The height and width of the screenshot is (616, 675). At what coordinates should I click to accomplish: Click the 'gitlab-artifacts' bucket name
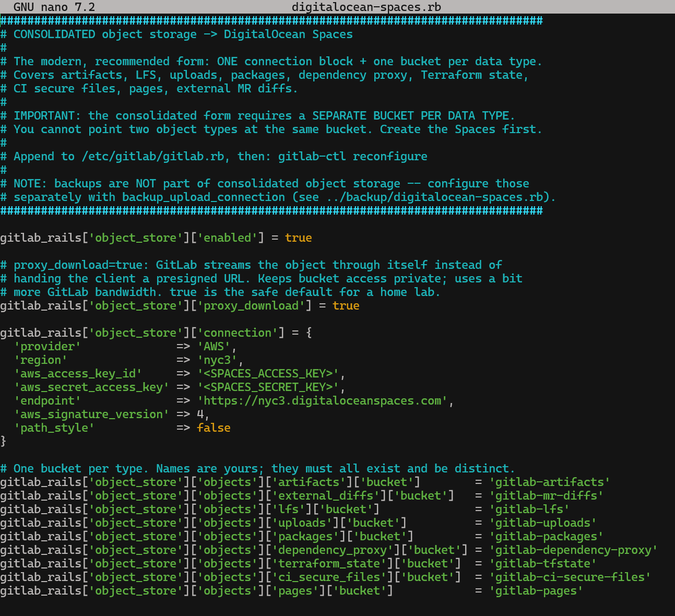[550, 482]
